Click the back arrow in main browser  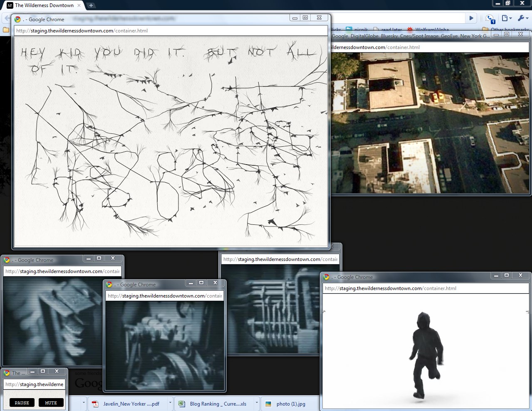coord(7,19)
